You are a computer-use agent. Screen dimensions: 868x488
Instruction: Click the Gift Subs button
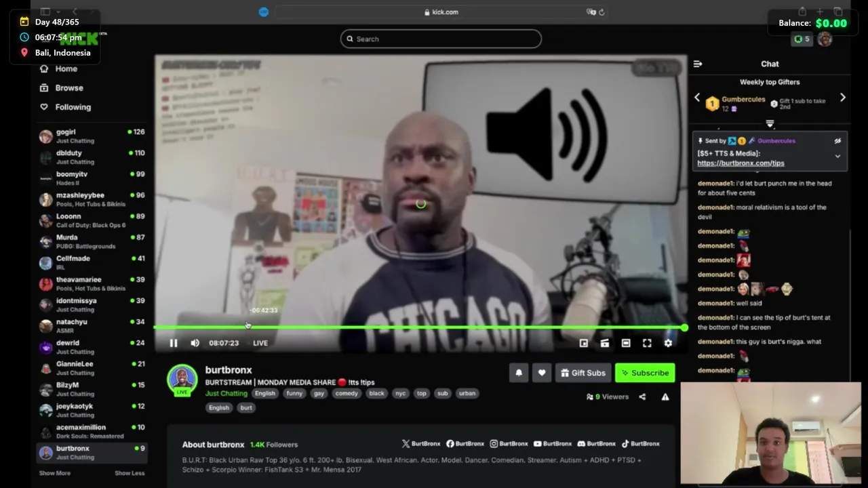pyautogui.click(x=583, y=373)
